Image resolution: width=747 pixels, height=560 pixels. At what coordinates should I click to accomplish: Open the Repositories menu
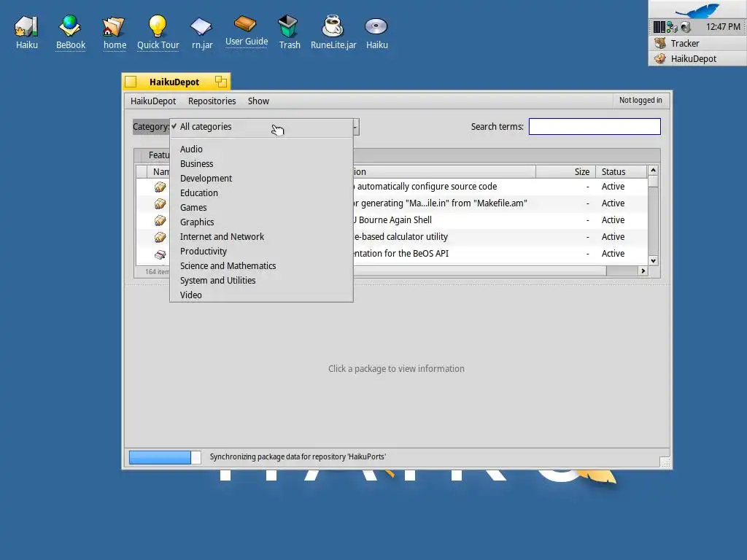(x=212, y=101)
